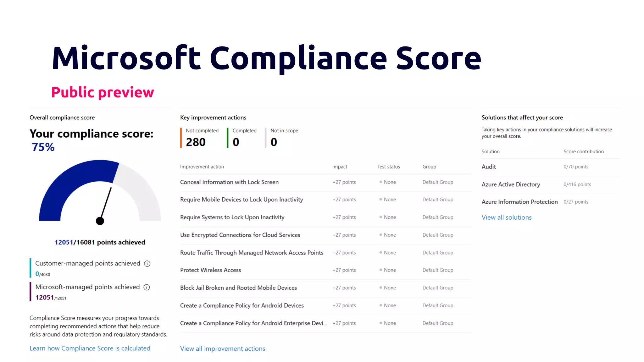Click the Solutions that affect your score heading
The image size is (644, 362).
[x=522, y=118]
